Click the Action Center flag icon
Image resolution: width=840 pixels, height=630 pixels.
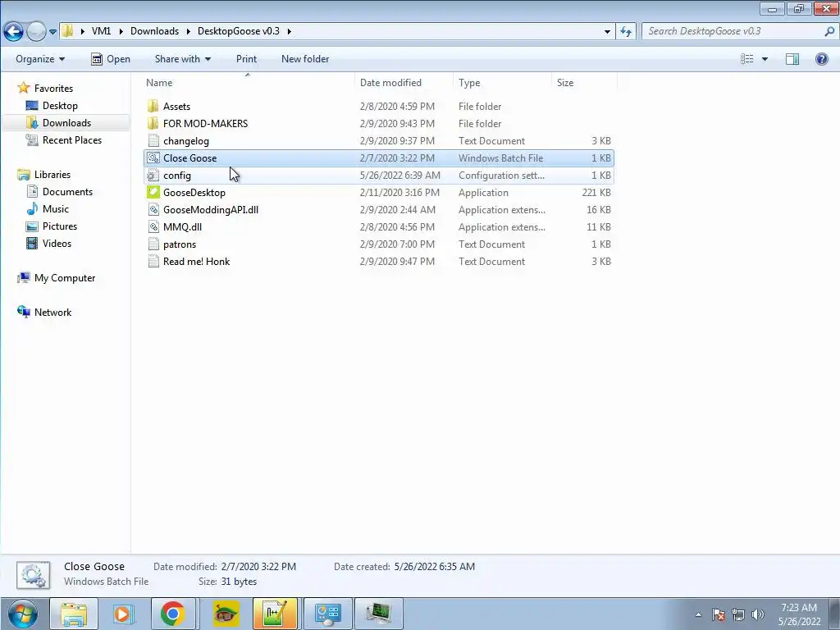pos(719,614)
